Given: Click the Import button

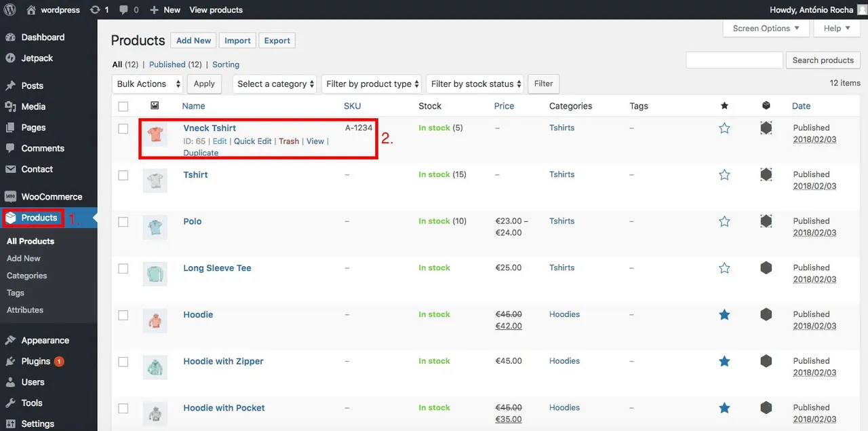Looking at the screenshot, I should coord(237,41).
